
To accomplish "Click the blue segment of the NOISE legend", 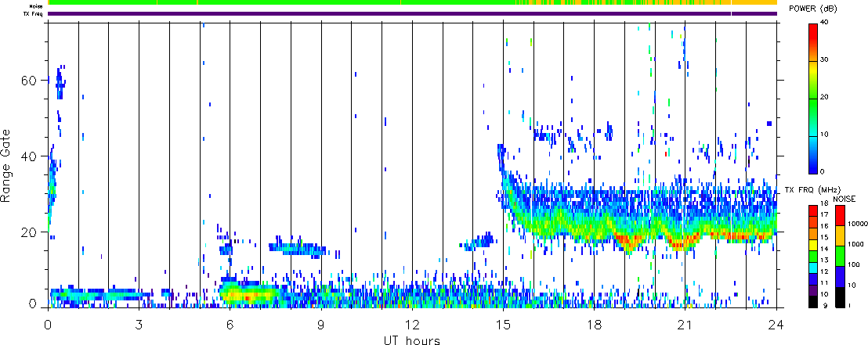I will (x=841, y=276).
